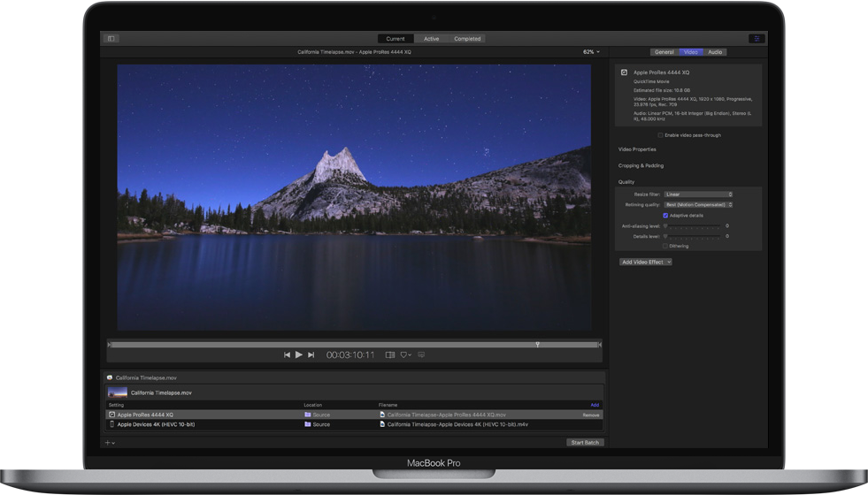Open the Add Video Effect menu button

point(645,262)
